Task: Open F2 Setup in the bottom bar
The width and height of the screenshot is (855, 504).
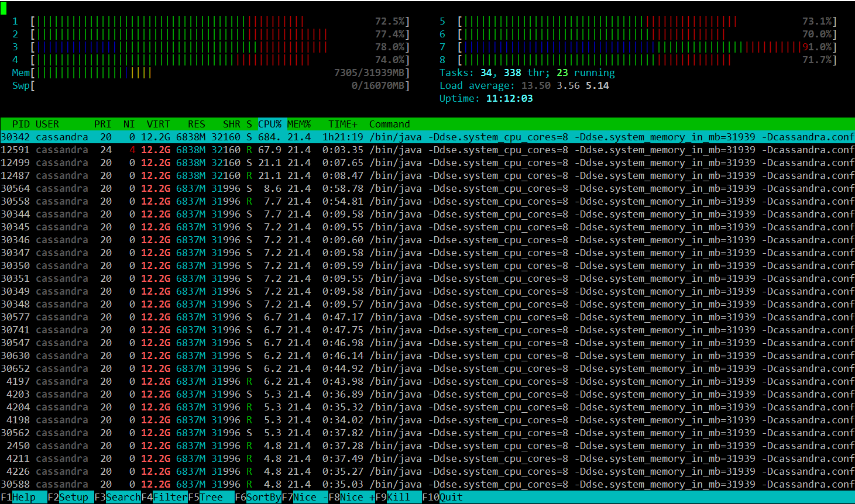Action: click(70, 498)
